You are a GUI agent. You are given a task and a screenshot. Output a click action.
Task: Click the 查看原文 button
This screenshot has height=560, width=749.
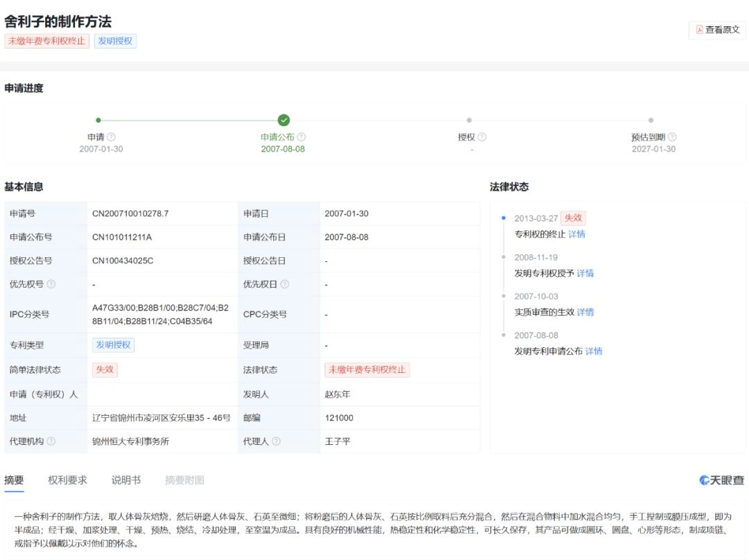point(721,30)
